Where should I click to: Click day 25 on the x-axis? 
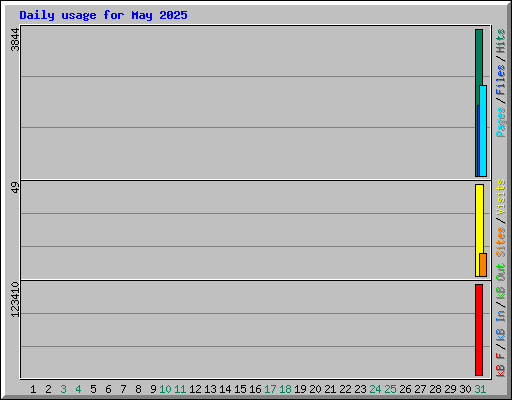click(390, 389)
